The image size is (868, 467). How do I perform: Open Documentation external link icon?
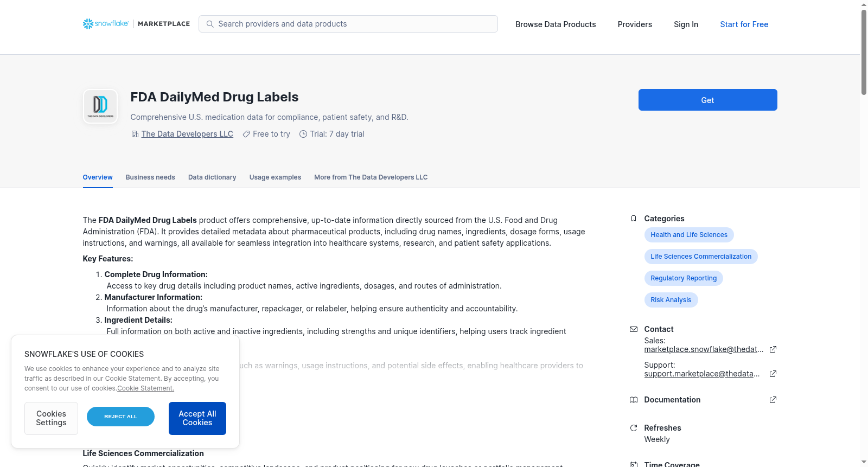pos(773,400)
